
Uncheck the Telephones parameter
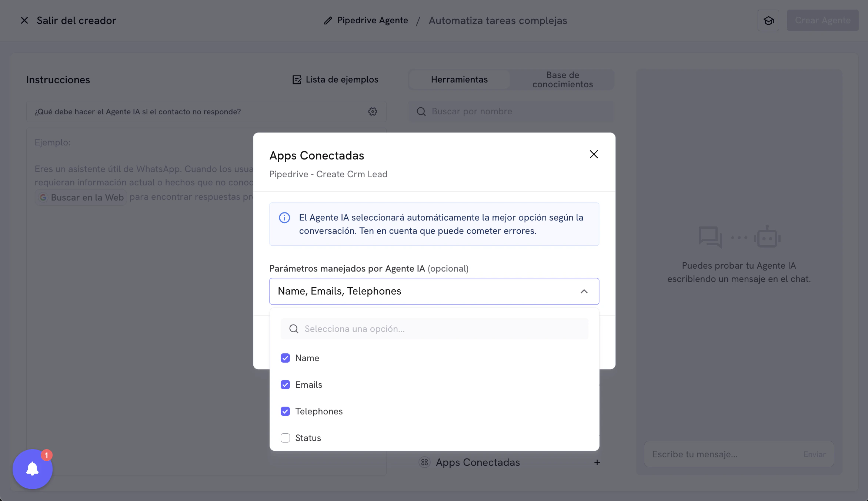pyautogui.click(x=285, y=411)
